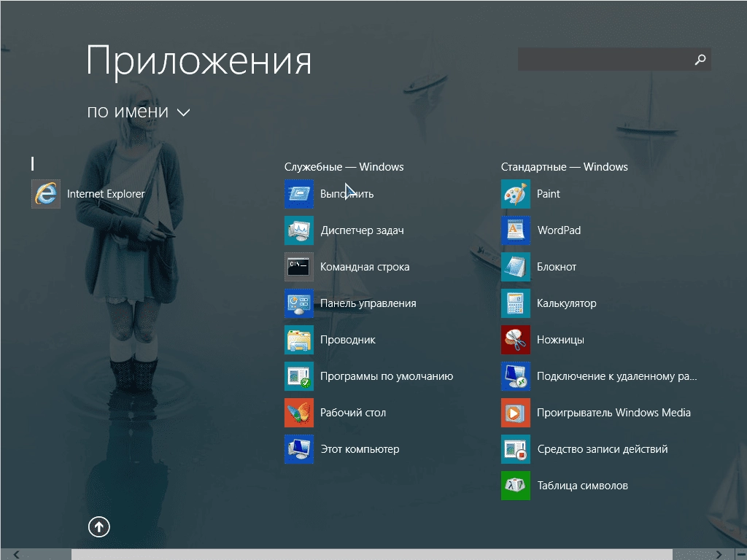Click the 'Проигрыватель Windows Media' label
Image resolution: width=747 pixels, height=560 pixels.
pyautogui.click(x=614, y=413)
